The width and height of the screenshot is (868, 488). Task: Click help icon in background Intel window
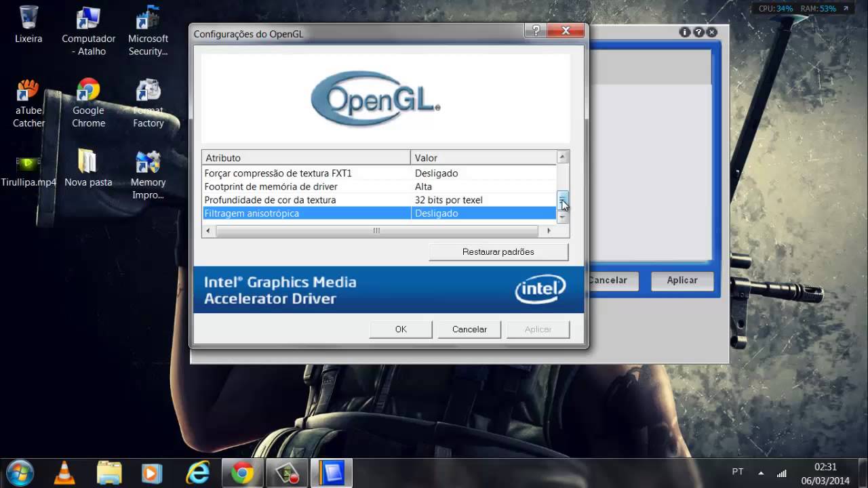[698, 32]
